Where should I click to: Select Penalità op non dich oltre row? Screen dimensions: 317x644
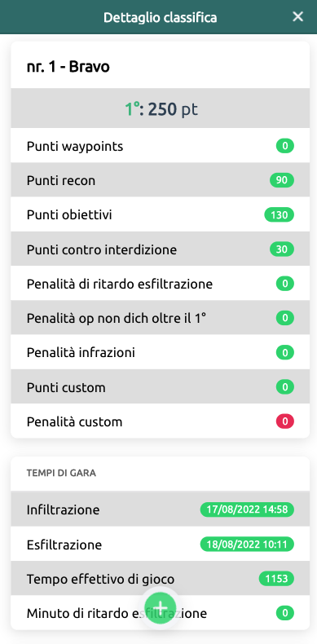[x=161, y=317]
